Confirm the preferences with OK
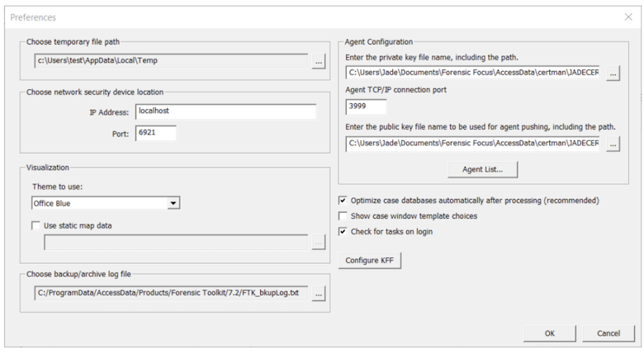Image resolution: width=644 pixels, height=354 pixels. [x=550, y=333]
